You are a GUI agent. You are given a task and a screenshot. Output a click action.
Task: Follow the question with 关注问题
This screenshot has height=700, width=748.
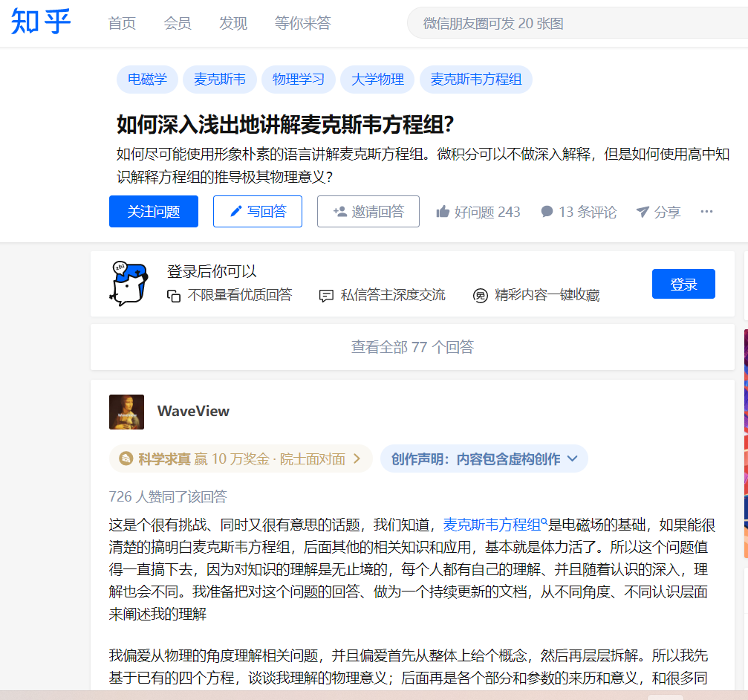154,211
